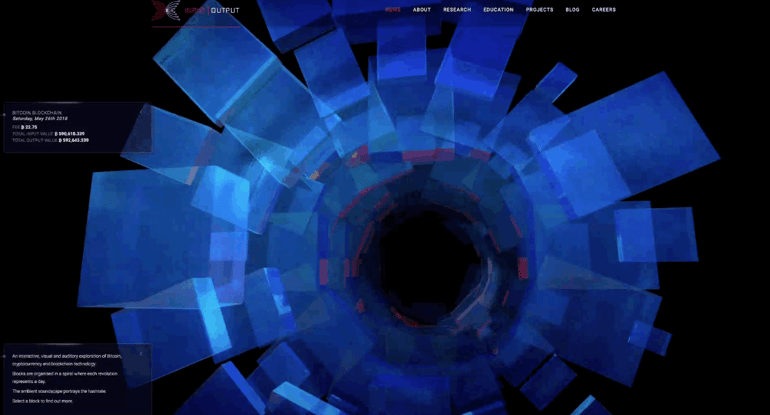
Task: Click the red block right of the center
Action: tap(522, 268)
